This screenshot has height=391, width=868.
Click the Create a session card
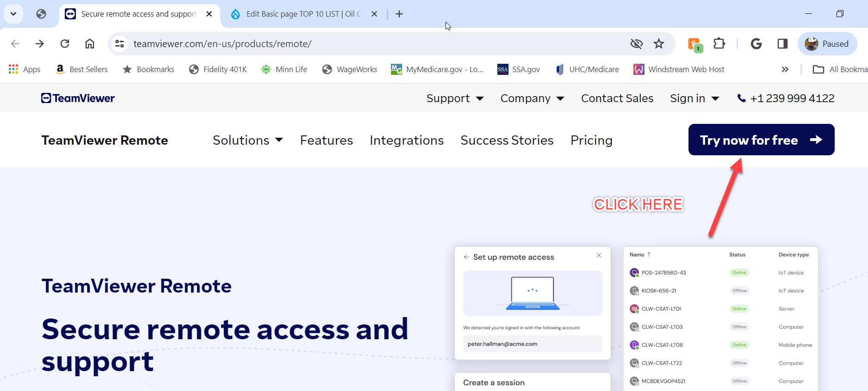pos(533,382)
